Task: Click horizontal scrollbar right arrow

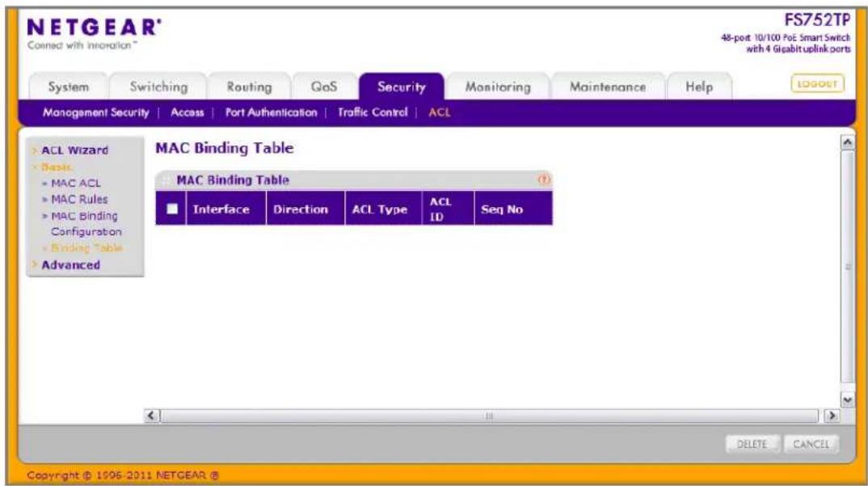Action: [832, 416]
